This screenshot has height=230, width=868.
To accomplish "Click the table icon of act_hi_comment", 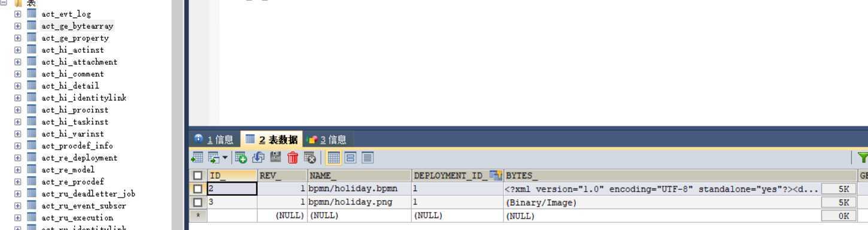I will [32, 73].
